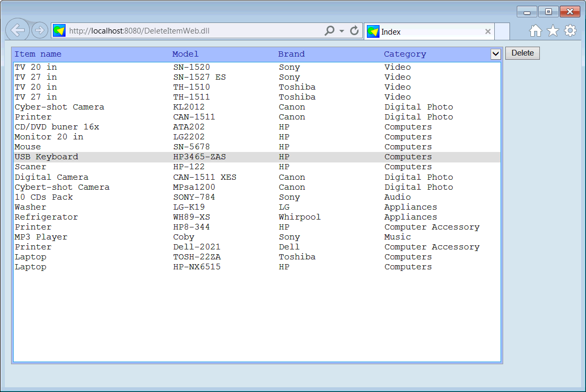Click the Music category cell
Image resolution: width=586 pixels, height=392 pixels.
(x=397, y=237)
